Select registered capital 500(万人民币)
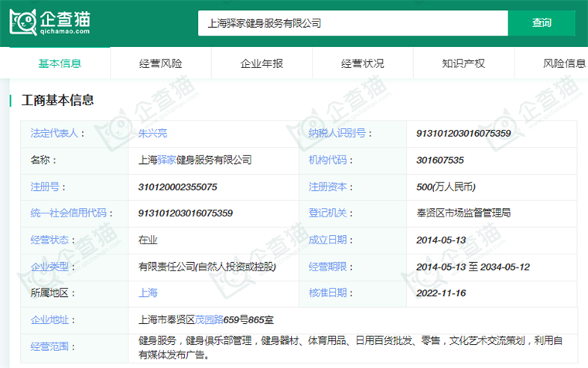The image size is (588, 368). point(446,187)
